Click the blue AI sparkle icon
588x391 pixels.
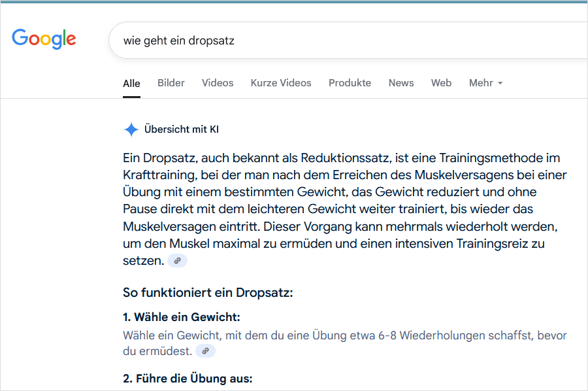click(x=131, y=129)
